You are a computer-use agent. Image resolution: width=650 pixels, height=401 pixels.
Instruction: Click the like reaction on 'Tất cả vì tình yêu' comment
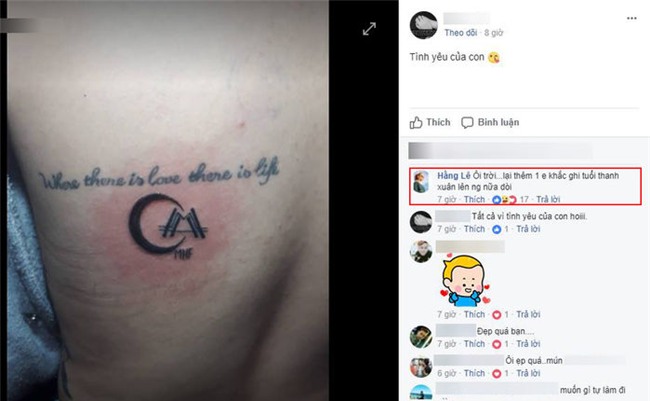pyautogui.click(x=496, y=229)
